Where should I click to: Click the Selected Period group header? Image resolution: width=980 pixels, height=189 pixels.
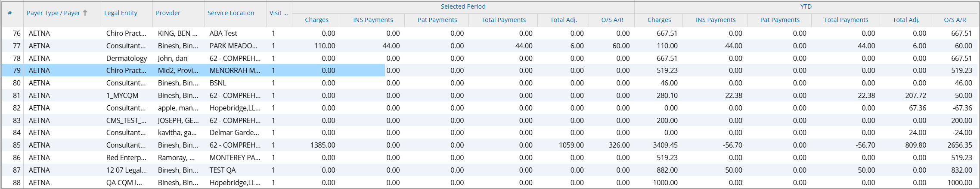(463, 6)
